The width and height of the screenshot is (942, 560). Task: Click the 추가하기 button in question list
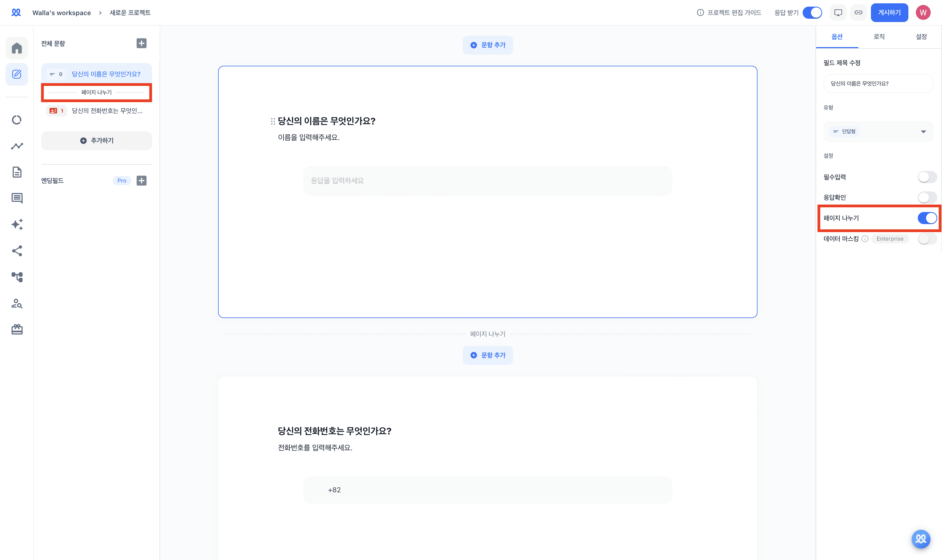coord(97,140)
